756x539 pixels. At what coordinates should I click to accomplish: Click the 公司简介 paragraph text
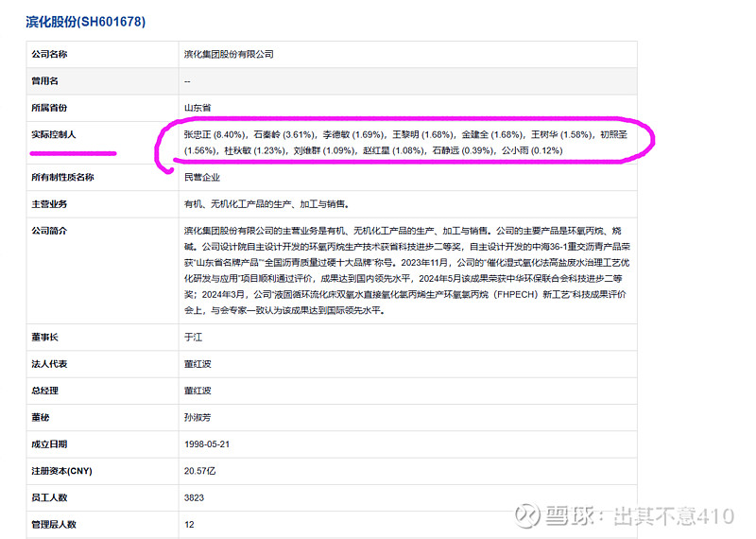pos(407,270)
